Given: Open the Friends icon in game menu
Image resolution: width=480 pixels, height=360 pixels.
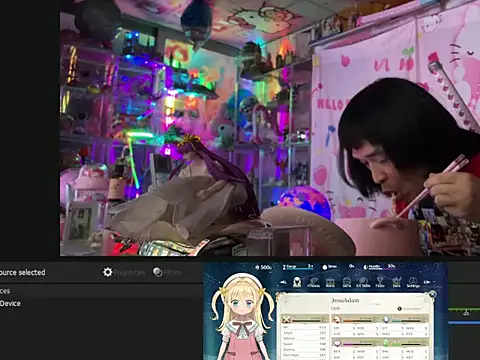Looking at the screenshot, I should (313, 283).
